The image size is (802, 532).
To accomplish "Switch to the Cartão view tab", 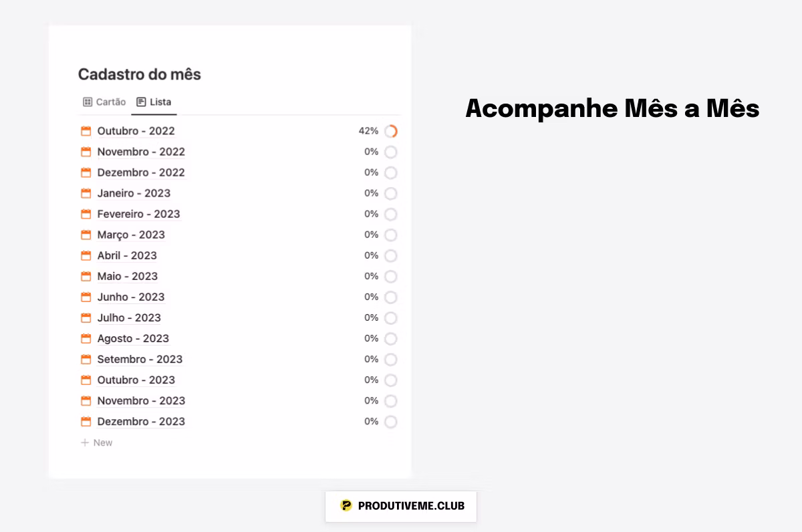I will (x=104, y=102).
